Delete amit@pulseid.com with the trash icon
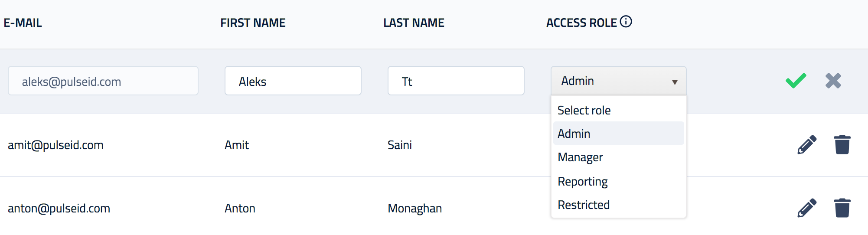This screenshot has height=235, width=868. (842, 145)
